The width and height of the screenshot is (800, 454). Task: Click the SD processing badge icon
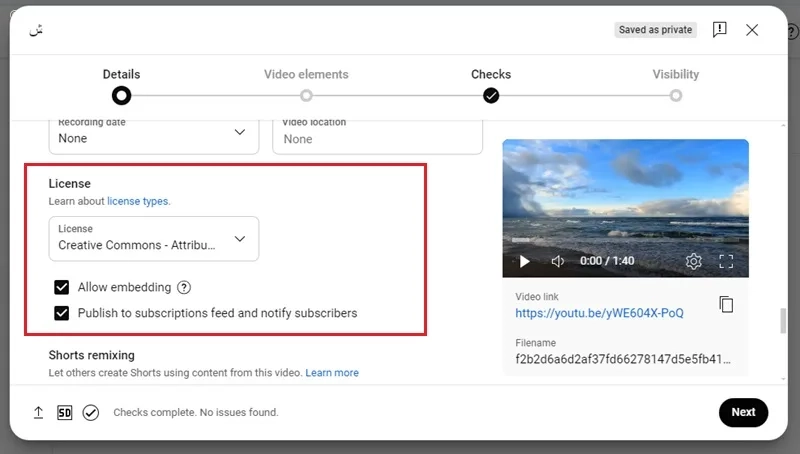tap(64, 412)
